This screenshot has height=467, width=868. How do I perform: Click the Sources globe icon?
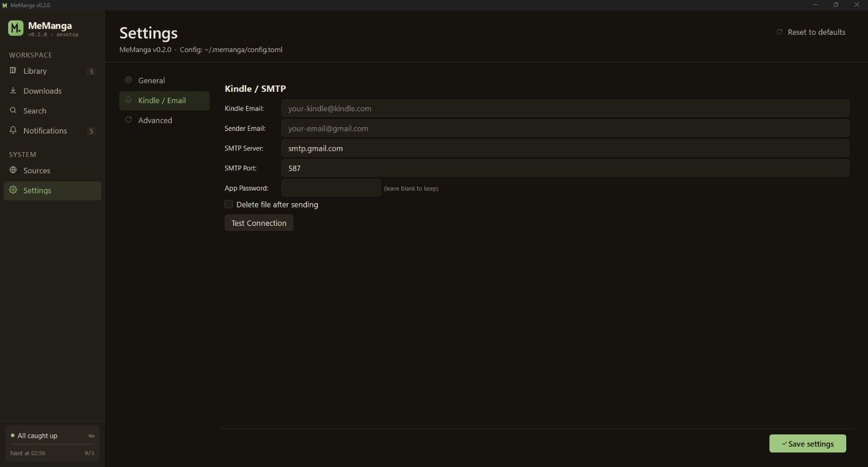click(13, 170)
